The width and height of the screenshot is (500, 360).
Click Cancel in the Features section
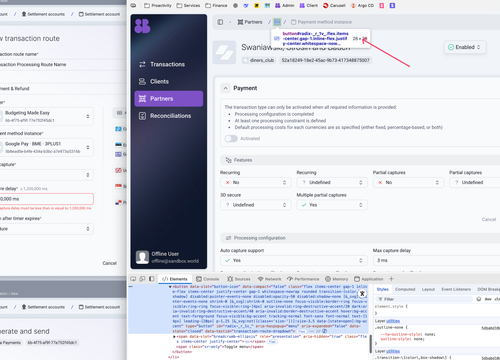[x=489, y=219]
